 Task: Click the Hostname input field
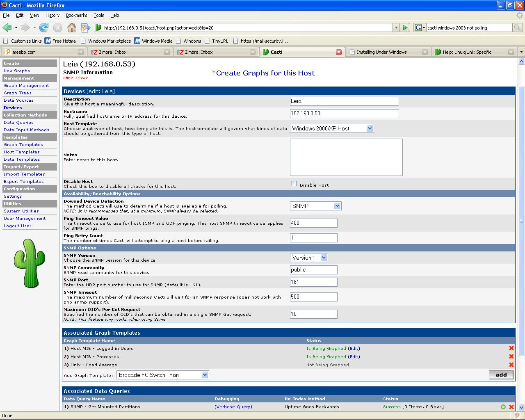[x=345, y=114]
